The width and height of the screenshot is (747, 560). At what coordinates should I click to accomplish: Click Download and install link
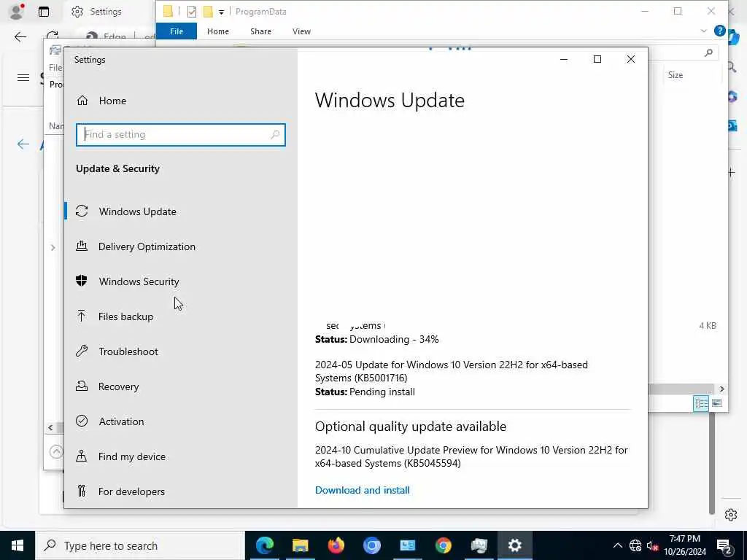[x=362, y=490]
